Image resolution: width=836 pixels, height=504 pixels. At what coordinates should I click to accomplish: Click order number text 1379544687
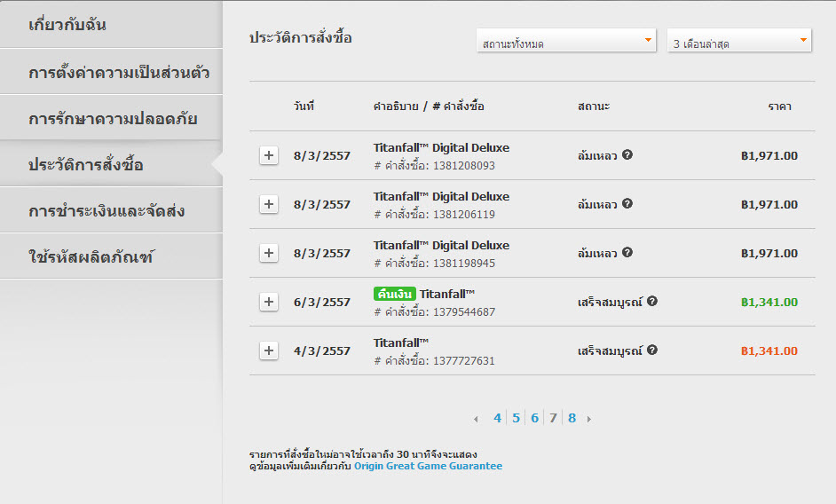coord(464,312)
